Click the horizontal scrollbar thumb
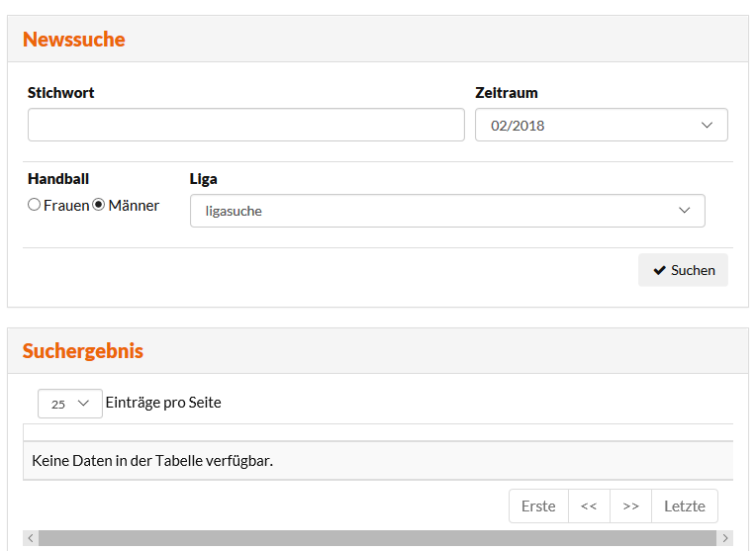Viewport: 756px width, 551px height. (x=376, y=538)
